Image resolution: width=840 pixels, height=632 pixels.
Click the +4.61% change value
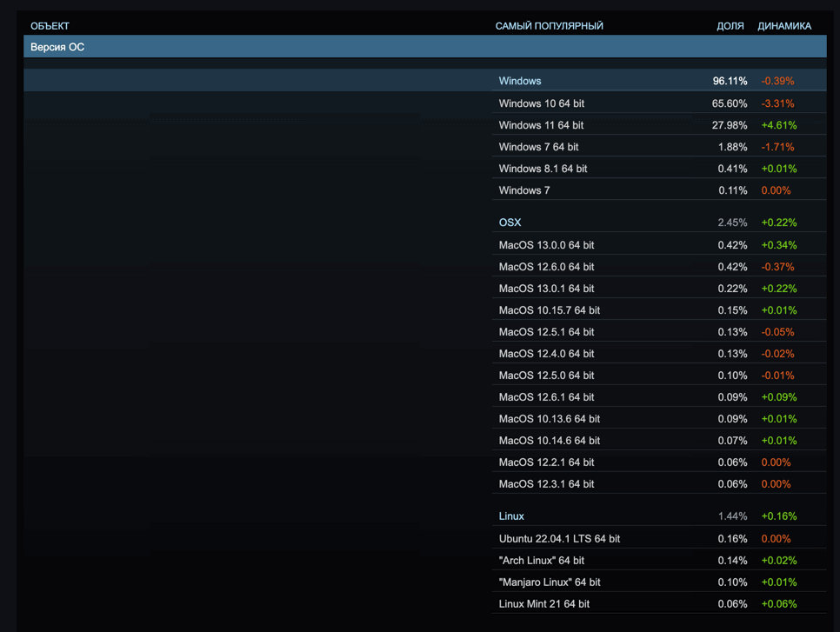(779, 125)
